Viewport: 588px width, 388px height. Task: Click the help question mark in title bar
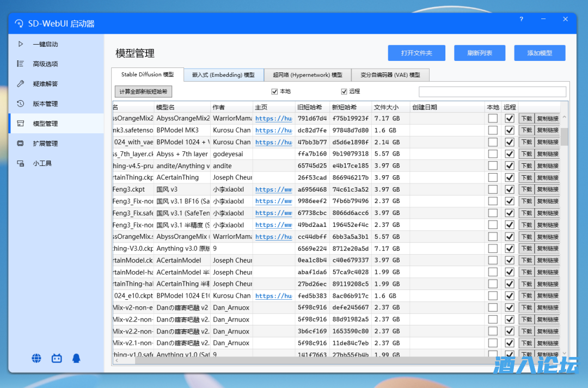tap(521, 19)
